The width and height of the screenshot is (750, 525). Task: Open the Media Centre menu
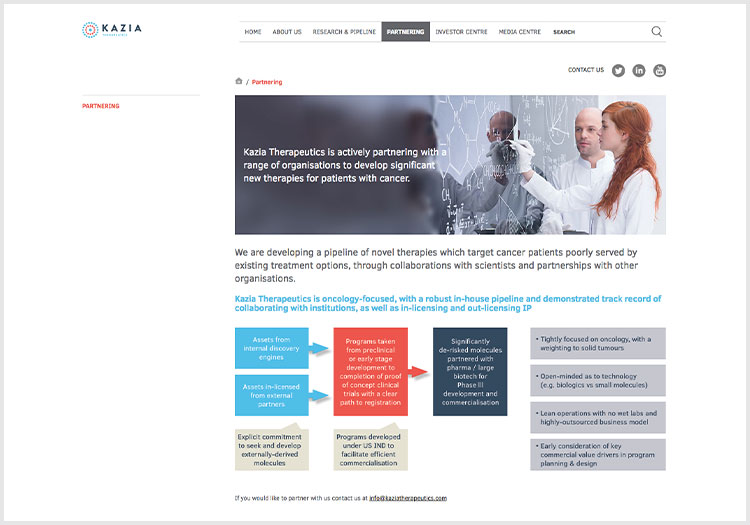pos(520,32)
